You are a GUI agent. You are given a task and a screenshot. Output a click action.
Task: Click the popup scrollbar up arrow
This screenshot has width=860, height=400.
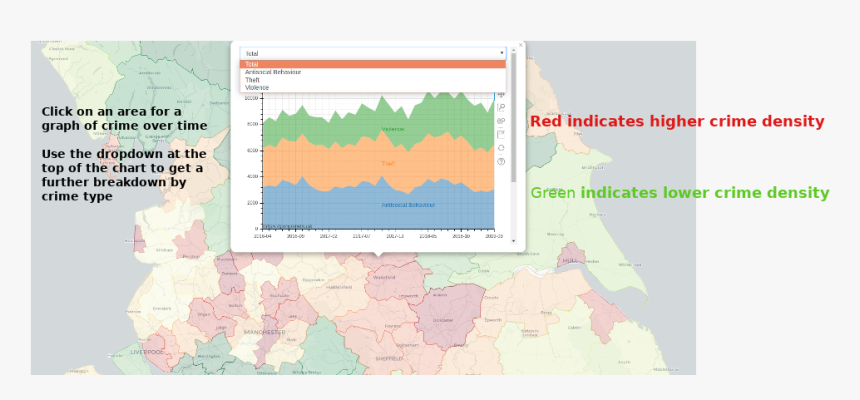(513, 50)
